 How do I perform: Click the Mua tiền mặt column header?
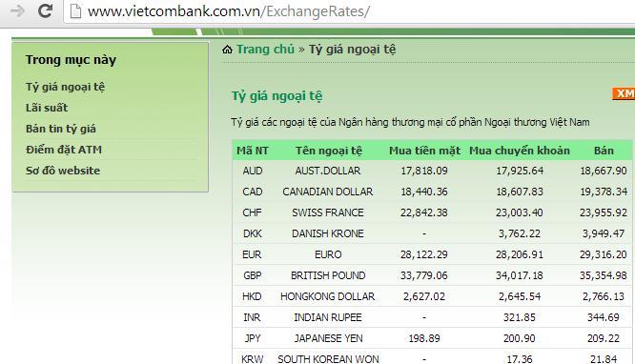tap(424, 151)
